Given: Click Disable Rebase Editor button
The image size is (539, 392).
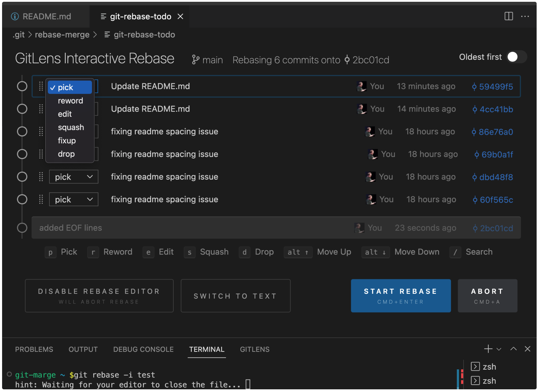Looking at the screenshot, I should [99, 296].
